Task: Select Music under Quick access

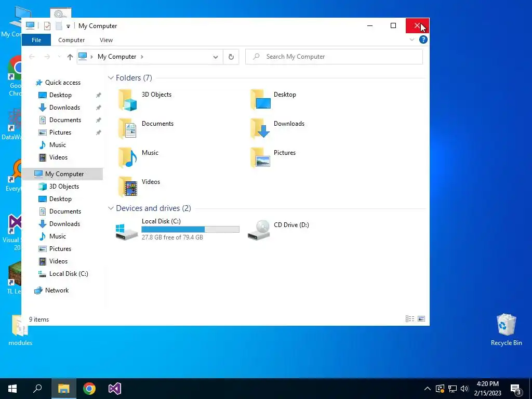Action: pyautogui.click(x=57, y=145)
